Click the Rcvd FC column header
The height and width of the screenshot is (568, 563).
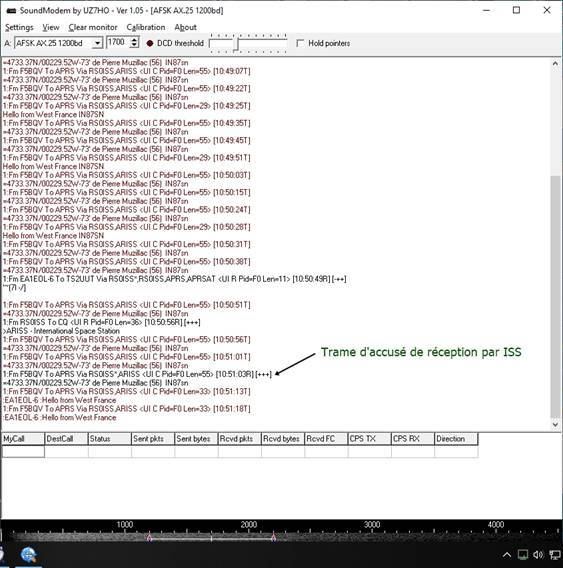(326, 439)
